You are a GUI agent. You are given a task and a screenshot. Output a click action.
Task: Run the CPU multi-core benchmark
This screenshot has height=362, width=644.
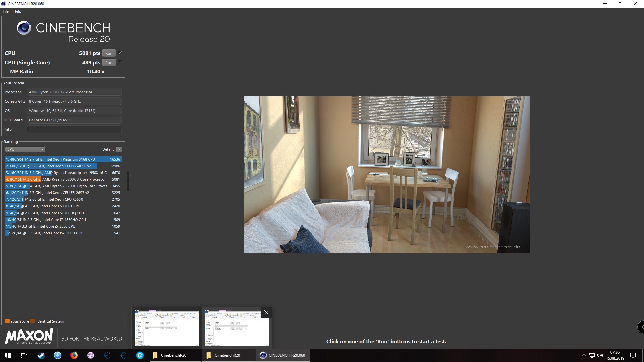tap(109, 53)
